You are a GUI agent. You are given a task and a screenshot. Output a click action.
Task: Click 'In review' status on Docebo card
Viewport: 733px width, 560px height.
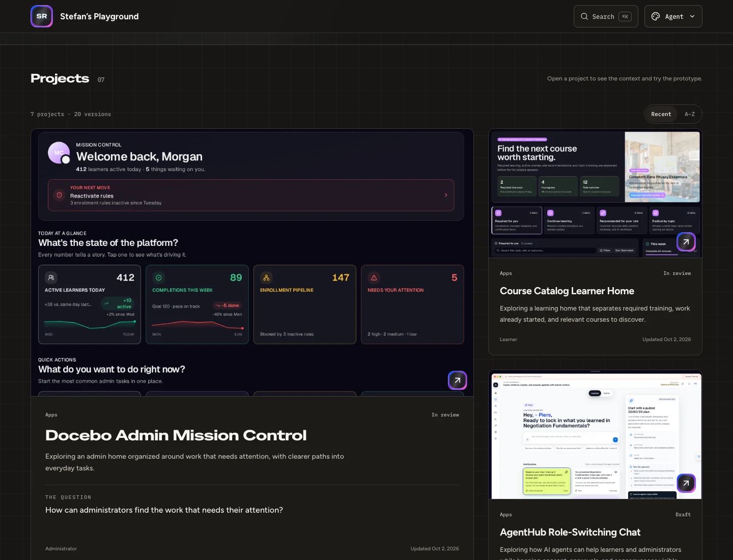[445, 415]
